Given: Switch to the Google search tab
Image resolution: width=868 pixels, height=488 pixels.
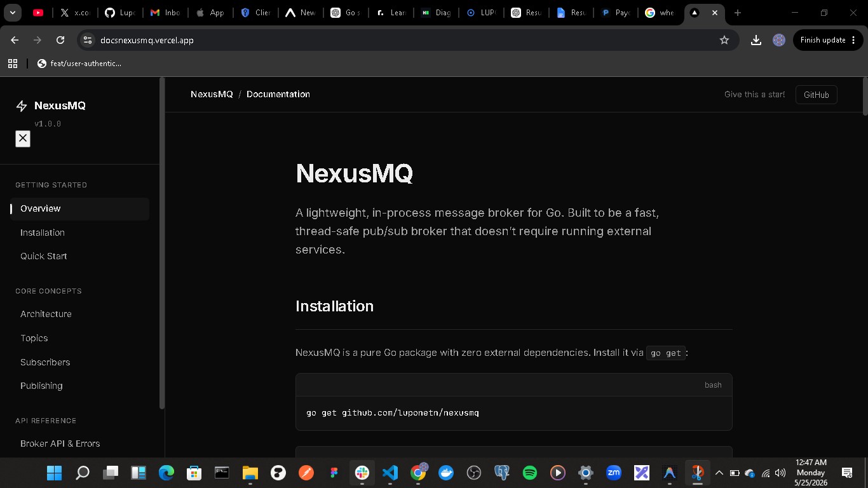Looking at the screenshot, I should tap(660, 13).
